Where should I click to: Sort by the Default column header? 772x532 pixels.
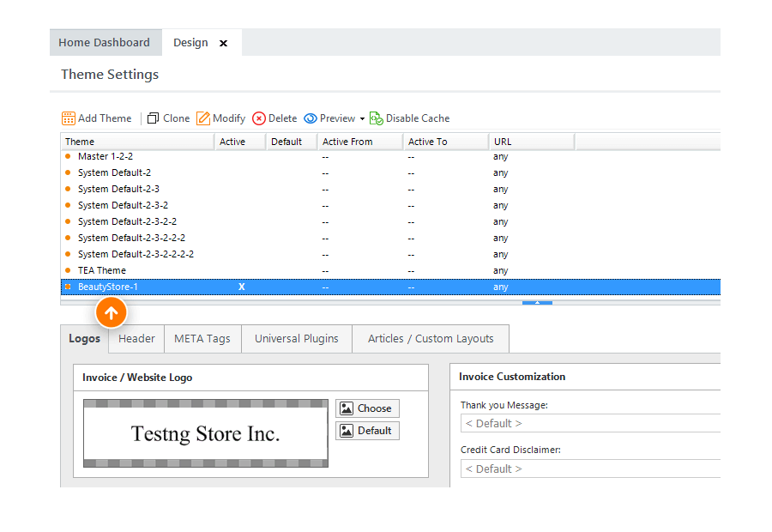pos(292,142)
